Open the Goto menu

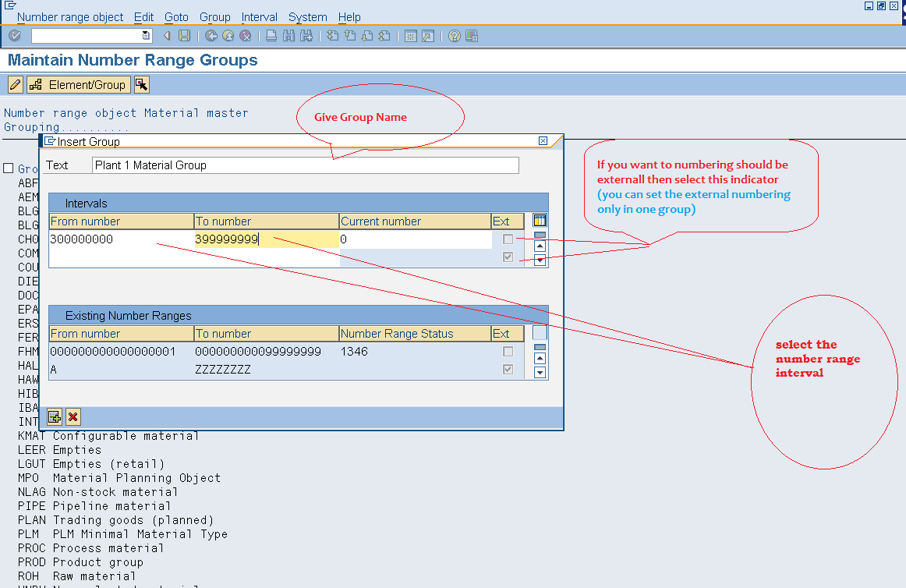click(176, 16)
